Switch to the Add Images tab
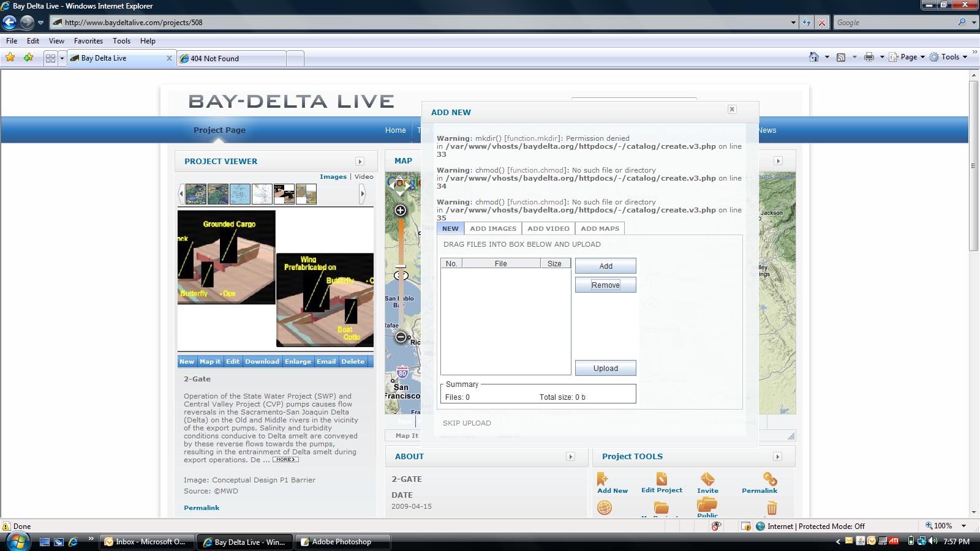This screenshot has width=980, height=551. (493, 228)
